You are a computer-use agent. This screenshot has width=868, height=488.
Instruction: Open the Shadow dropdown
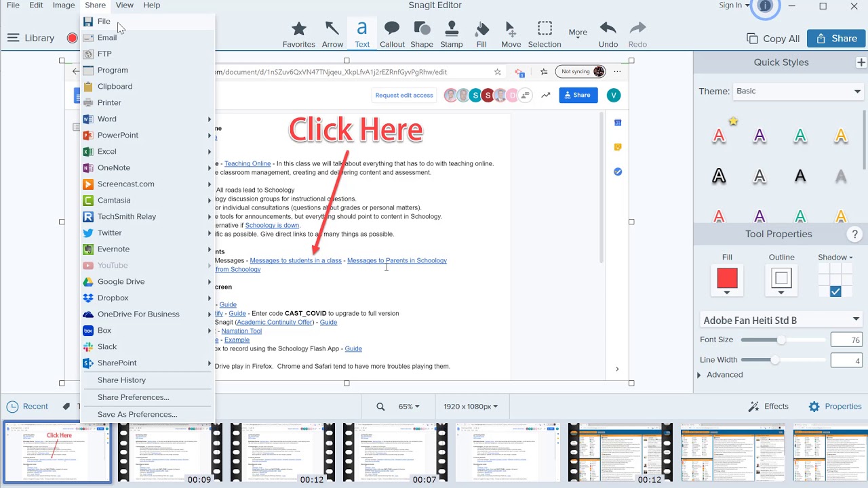click(x=835, y=258)
